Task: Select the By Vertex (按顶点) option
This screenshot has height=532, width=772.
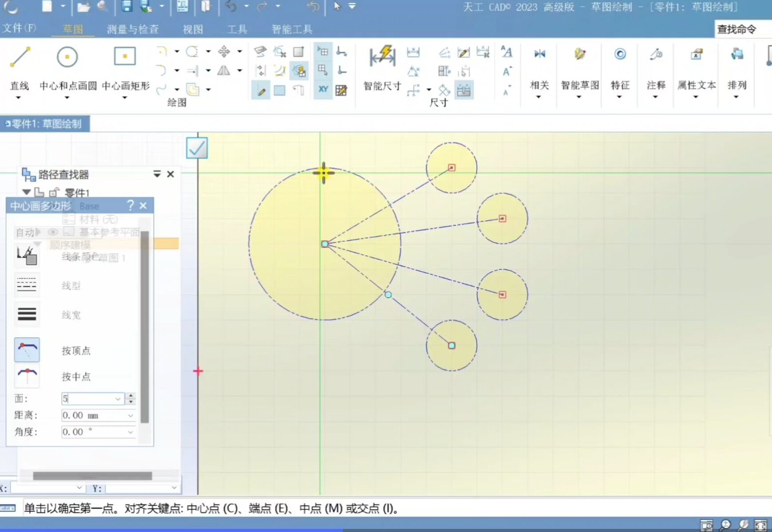Action: point(27,350)
